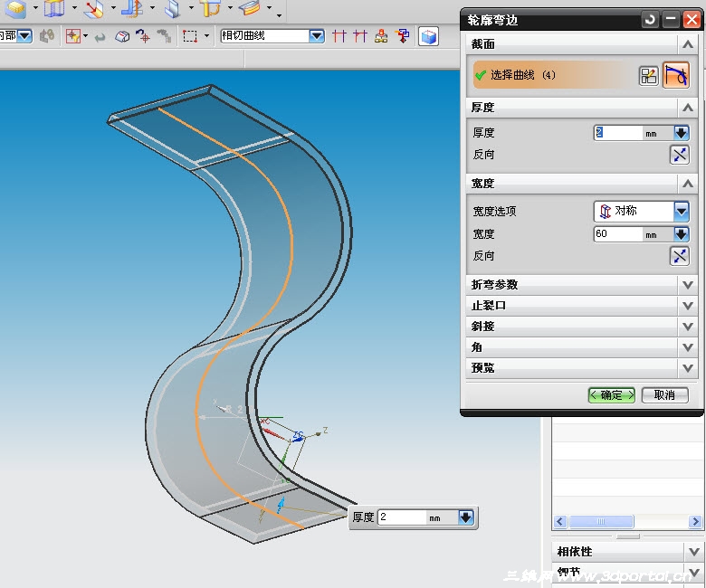This screenshot has width=706, height=588.
Task: Click the orange curved flat pattern icon
Action: [250, 8]
